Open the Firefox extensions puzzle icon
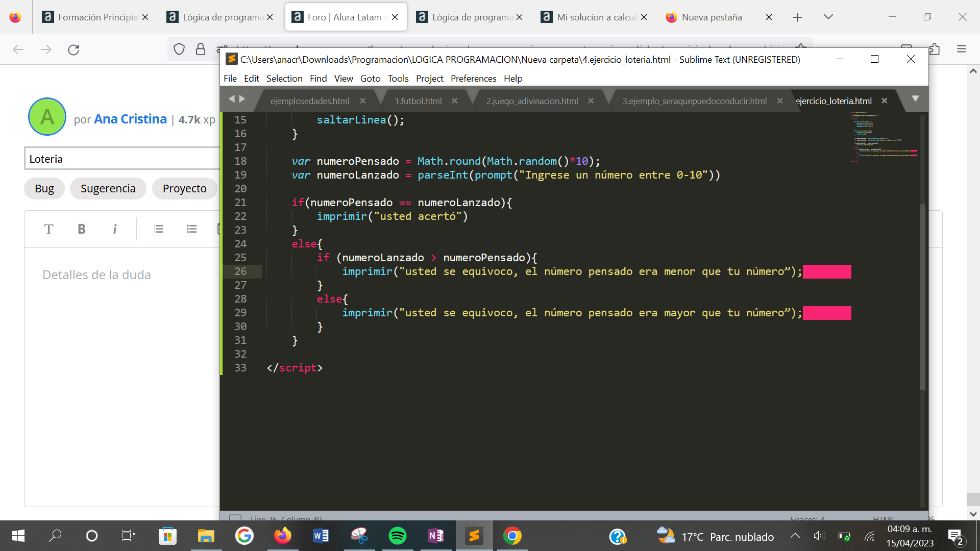 click(x=935, y=49)
